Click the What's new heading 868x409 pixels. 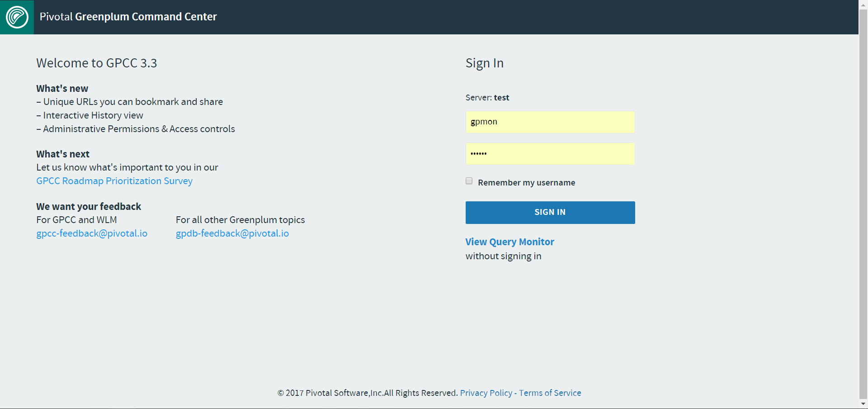pyautogui.click(x=62, y=89)
